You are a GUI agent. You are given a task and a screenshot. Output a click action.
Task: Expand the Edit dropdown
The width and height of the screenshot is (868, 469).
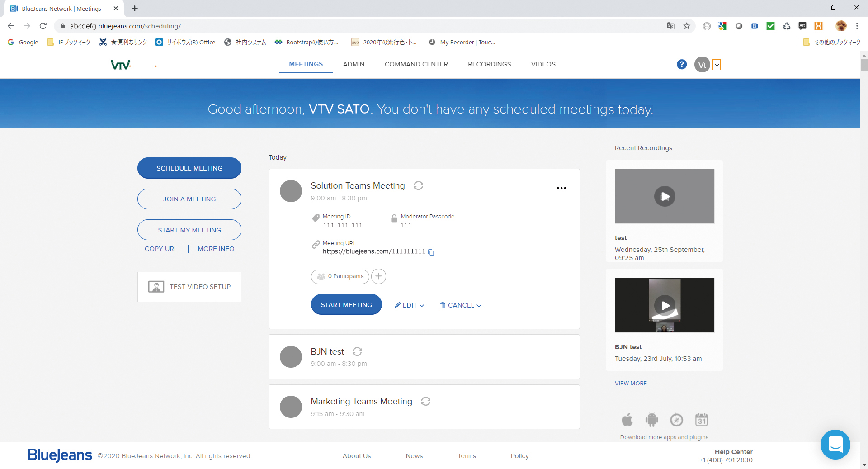(x=410, y=305)
